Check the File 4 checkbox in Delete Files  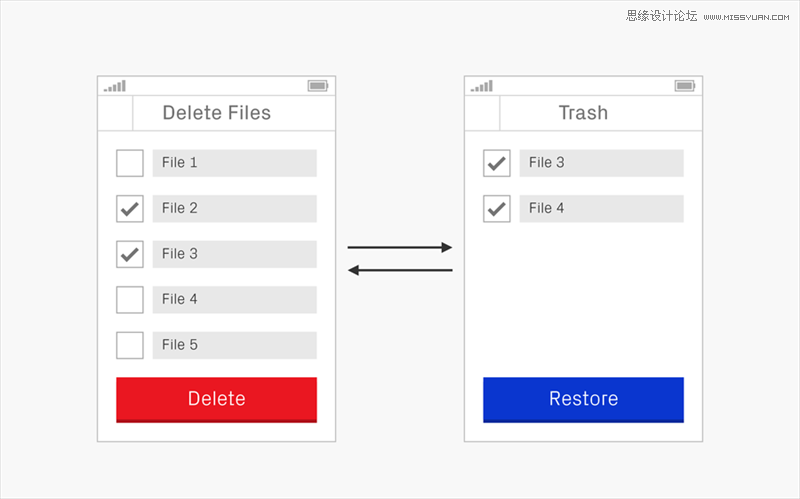tap(130, 300)
